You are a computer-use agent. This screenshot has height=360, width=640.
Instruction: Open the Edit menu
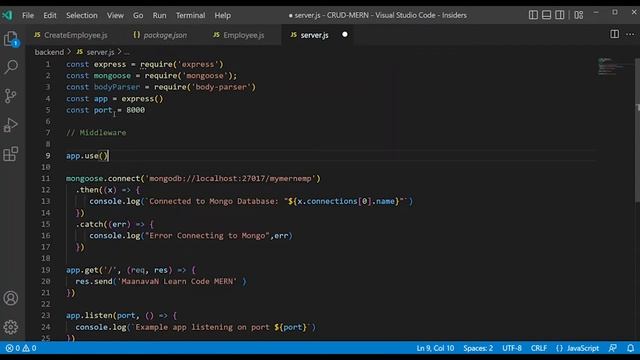[50, 16]
